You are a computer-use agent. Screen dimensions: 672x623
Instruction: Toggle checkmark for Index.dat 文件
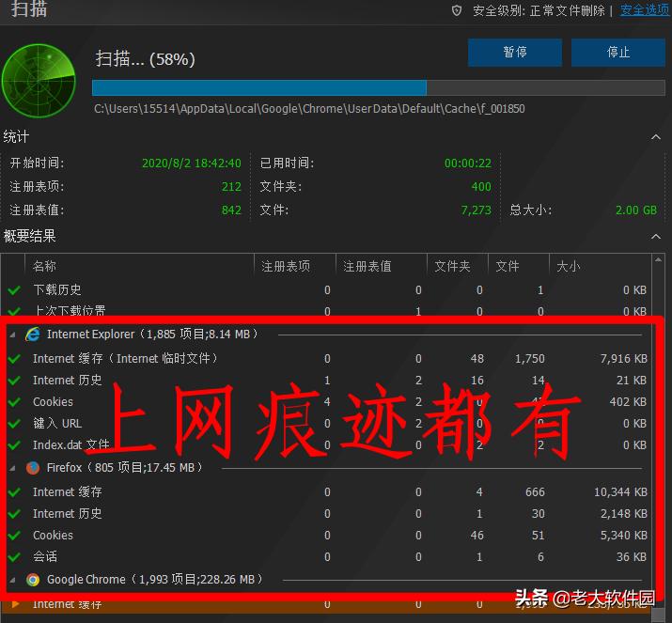[14, 444]
